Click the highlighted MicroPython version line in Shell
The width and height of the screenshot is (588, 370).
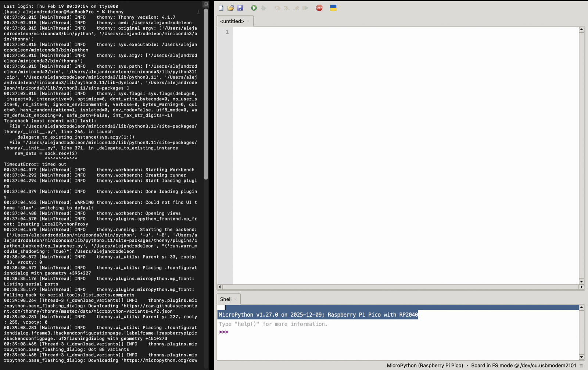pos(318,315)
